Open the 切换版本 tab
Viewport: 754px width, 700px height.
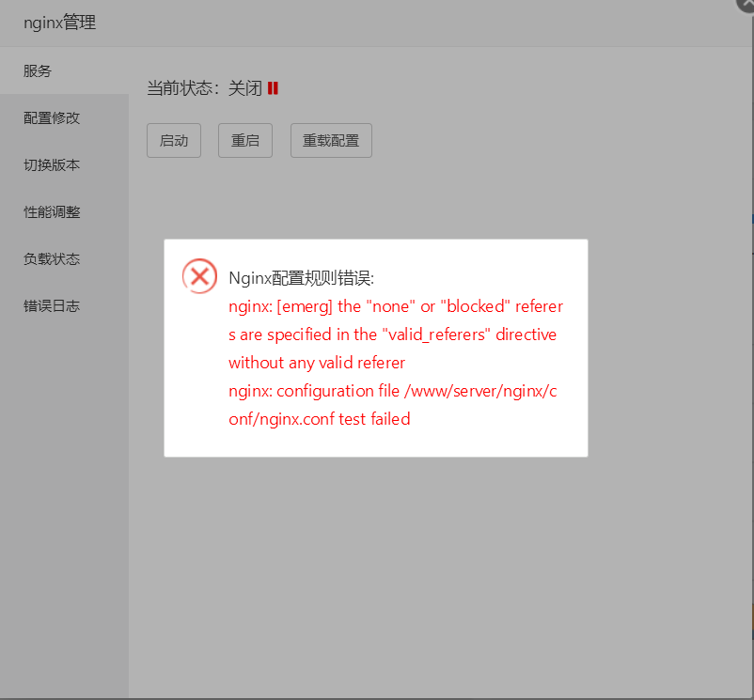pyautogui.click(x=64, y=164)
